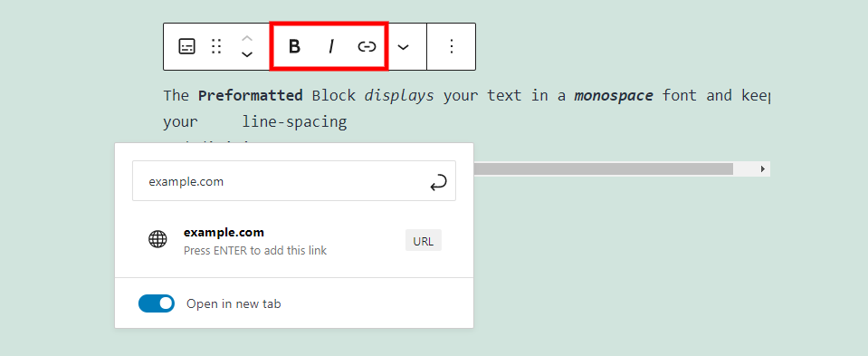This screenshot has height=356, width=868.
Task: Open the block options three-dot menu
Action: pos(451,46)
